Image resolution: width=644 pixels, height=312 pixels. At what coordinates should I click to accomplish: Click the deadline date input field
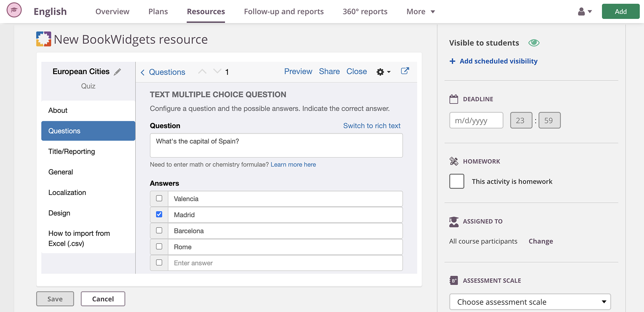pos(476,120)
